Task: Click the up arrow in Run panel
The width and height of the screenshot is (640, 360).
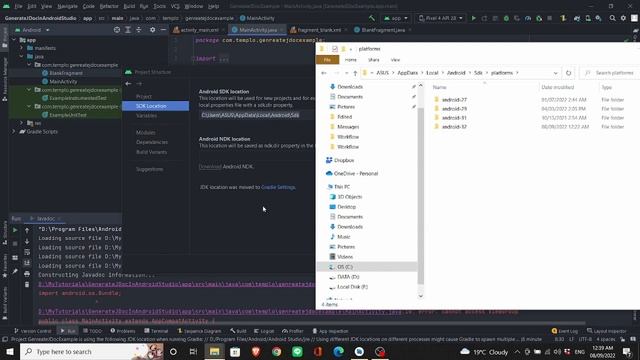Action: tap(27, 231)
